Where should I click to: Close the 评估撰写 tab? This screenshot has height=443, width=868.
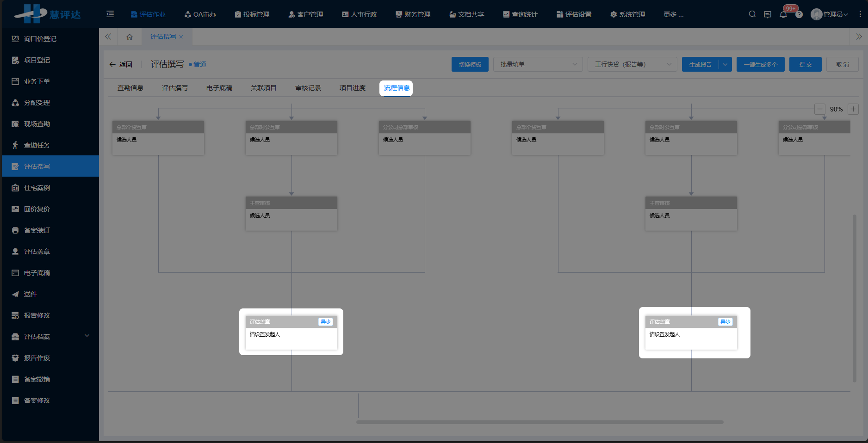tap(181, 37)
